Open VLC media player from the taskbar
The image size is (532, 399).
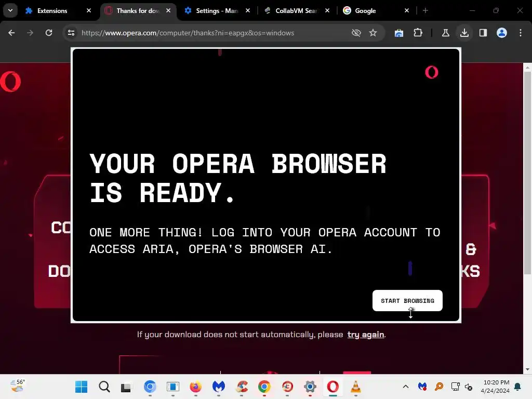coord(355,387)
